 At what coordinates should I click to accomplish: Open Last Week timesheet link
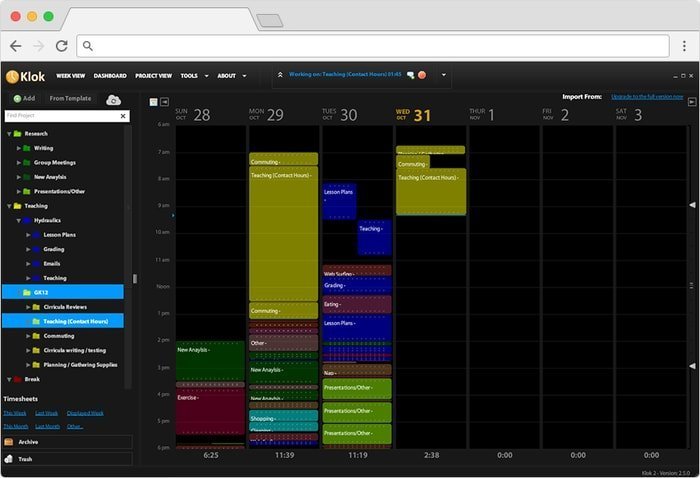point(46,413)
